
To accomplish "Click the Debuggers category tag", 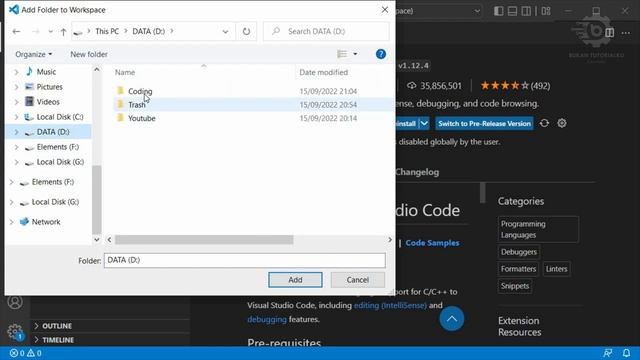I will pyautogui.click(x=519, y=252).
